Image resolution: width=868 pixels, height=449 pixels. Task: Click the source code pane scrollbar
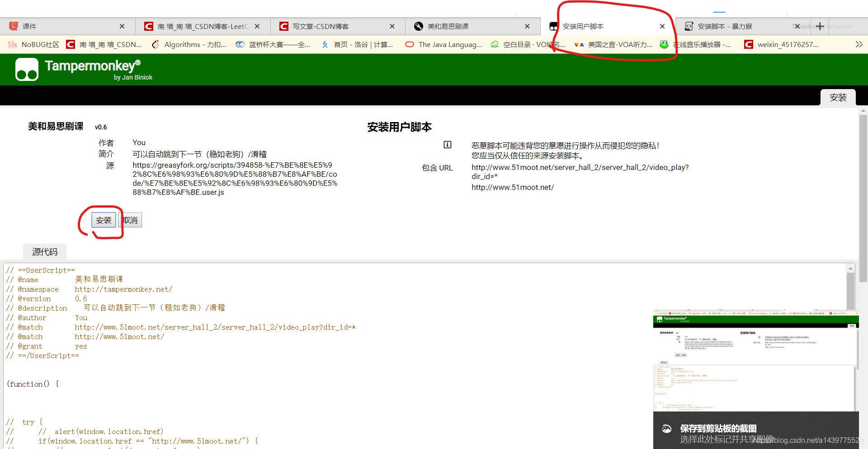[x=850, y=292]
